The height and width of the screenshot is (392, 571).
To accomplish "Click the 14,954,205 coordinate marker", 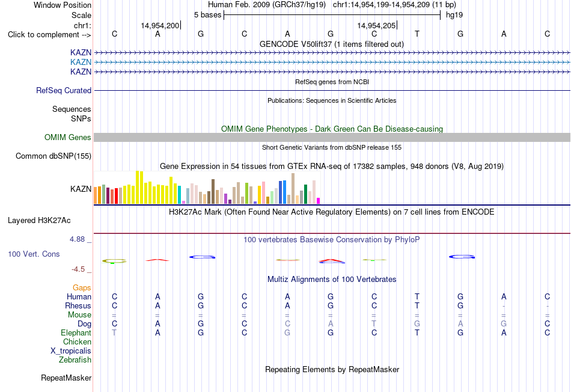I will 376,25.
